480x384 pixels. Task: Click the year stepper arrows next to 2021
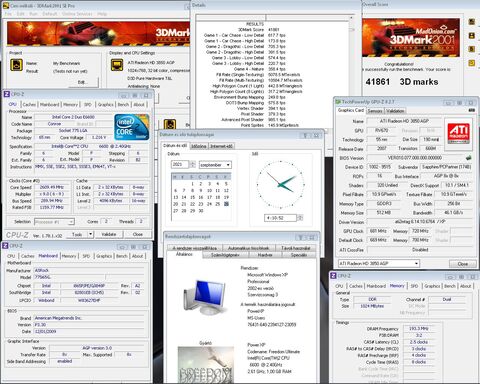point(192,164)
